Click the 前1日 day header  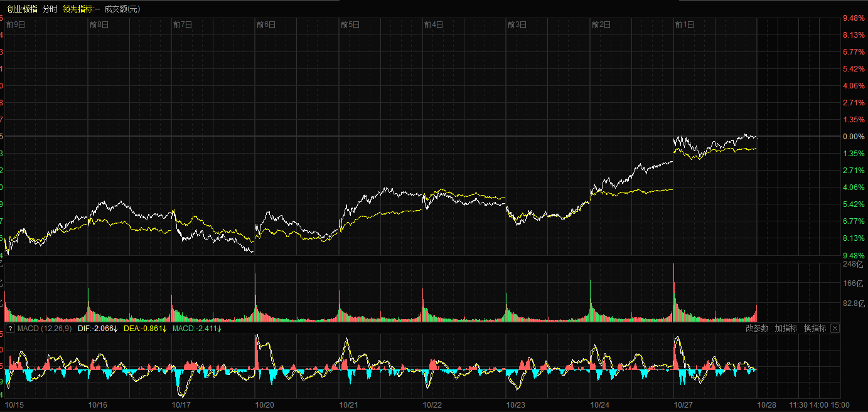(684, 24)
